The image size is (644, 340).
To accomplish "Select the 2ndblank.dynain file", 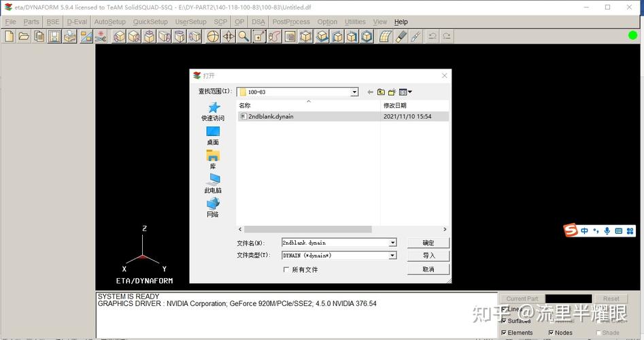I will pos(271,116).
